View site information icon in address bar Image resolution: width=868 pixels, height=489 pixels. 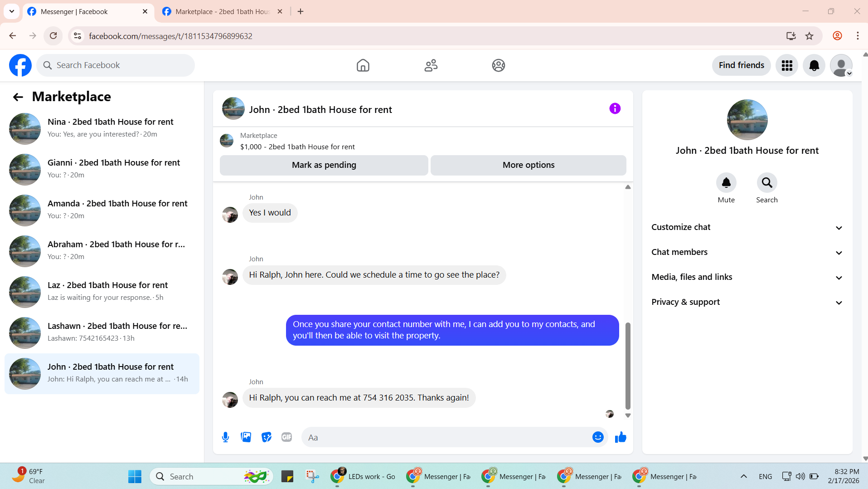click(x=78, y=36)
